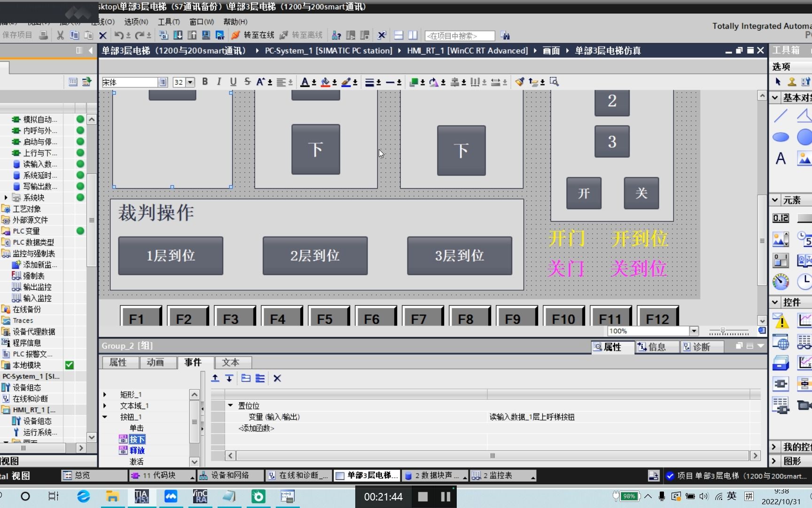Open the 信息 inspector tab
The height and width of the screenshot is (508, 812).
pos(657,347)
